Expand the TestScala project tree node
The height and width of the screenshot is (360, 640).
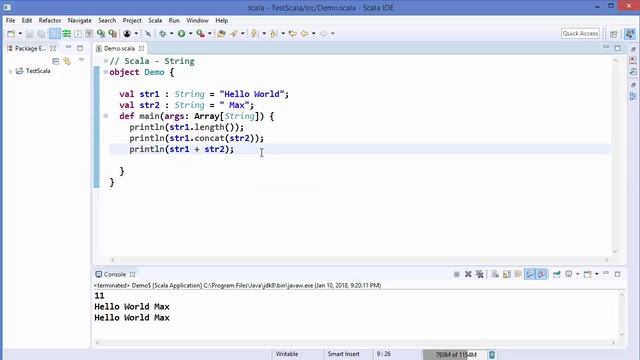[10, 71]
